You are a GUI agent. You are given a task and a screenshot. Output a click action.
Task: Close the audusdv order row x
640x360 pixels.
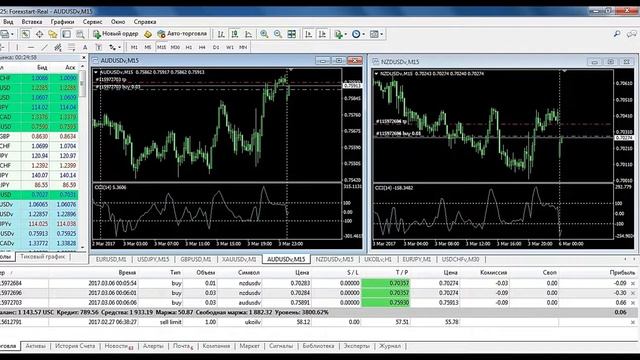tap(633, 303)
